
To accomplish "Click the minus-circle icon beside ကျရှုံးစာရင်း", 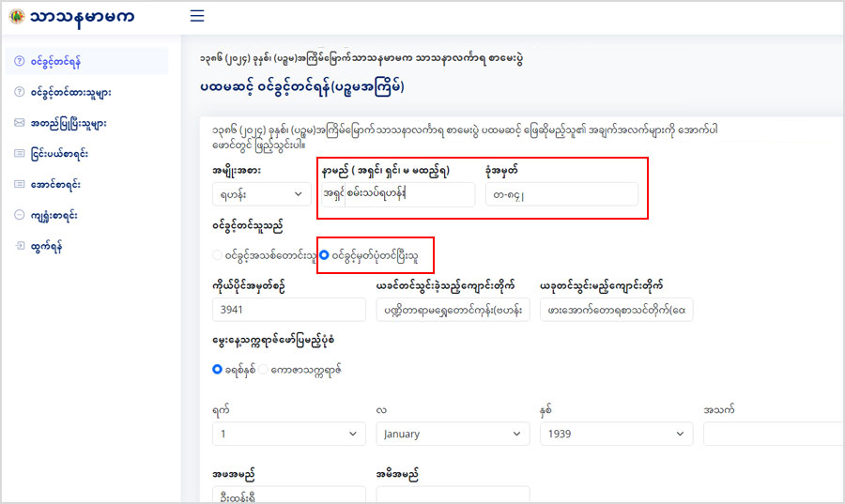I will pyautogui.click(x=19, y=215).
